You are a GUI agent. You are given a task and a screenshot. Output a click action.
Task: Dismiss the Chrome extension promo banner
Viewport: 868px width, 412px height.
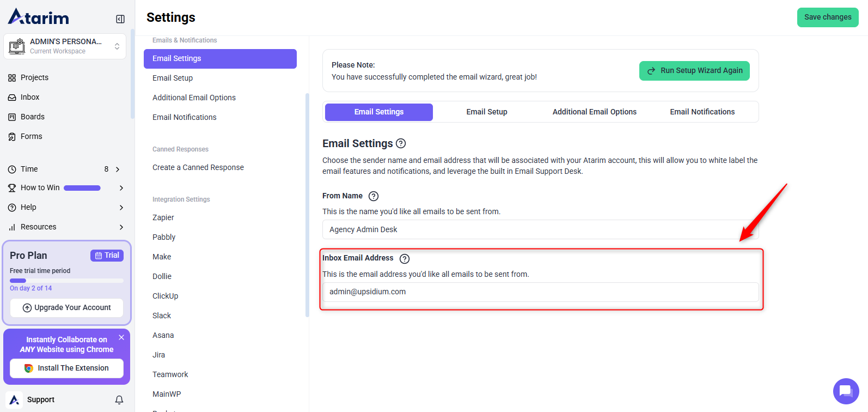pos(121,337)
